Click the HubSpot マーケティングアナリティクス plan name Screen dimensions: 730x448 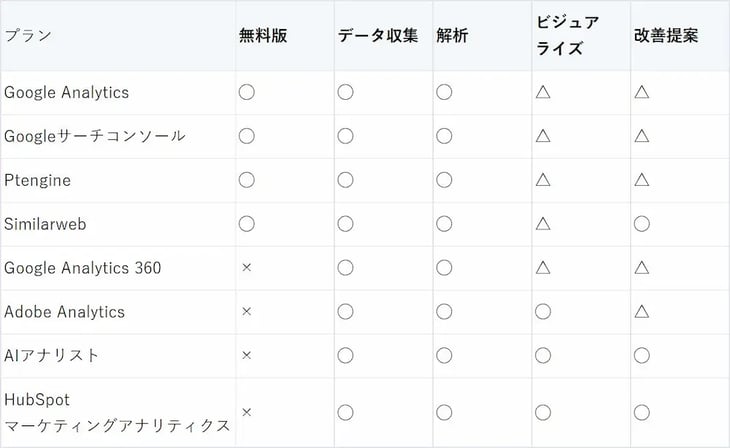click(x=117, y=411)
